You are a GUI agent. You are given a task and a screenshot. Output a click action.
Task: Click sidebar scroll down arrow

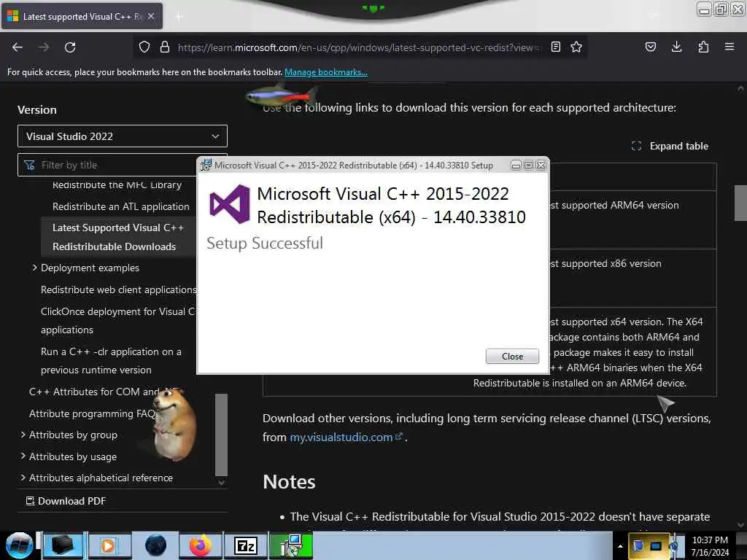click(221, 482)
